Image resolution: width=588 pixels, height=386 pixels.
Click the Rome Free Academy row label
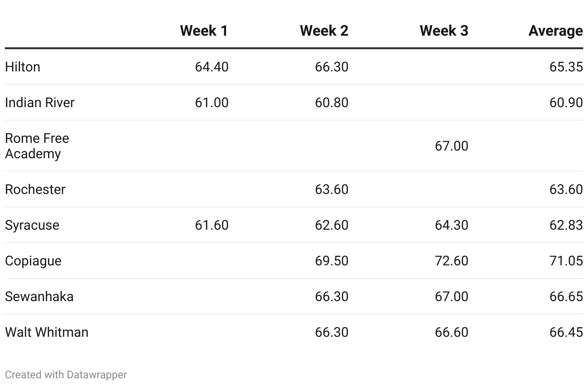pyautogui.click(x=37, y=146)
